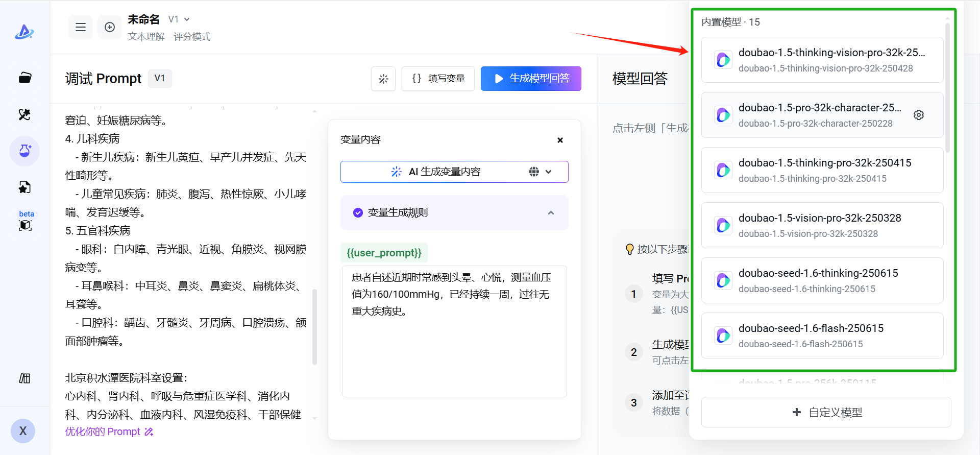Click the sparkle optimize icon beside 填写变量

(x=383, y=79)
